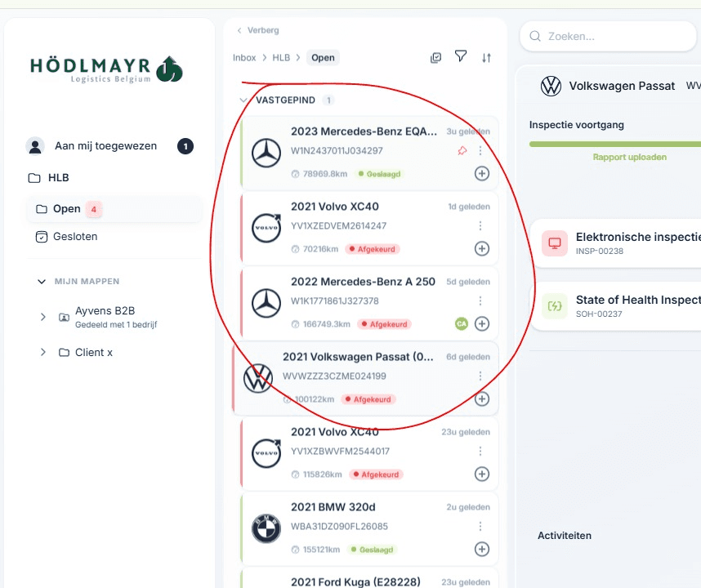Open the filter funnel icon
This screenshot has height=588, width=701.
(461, 56)
